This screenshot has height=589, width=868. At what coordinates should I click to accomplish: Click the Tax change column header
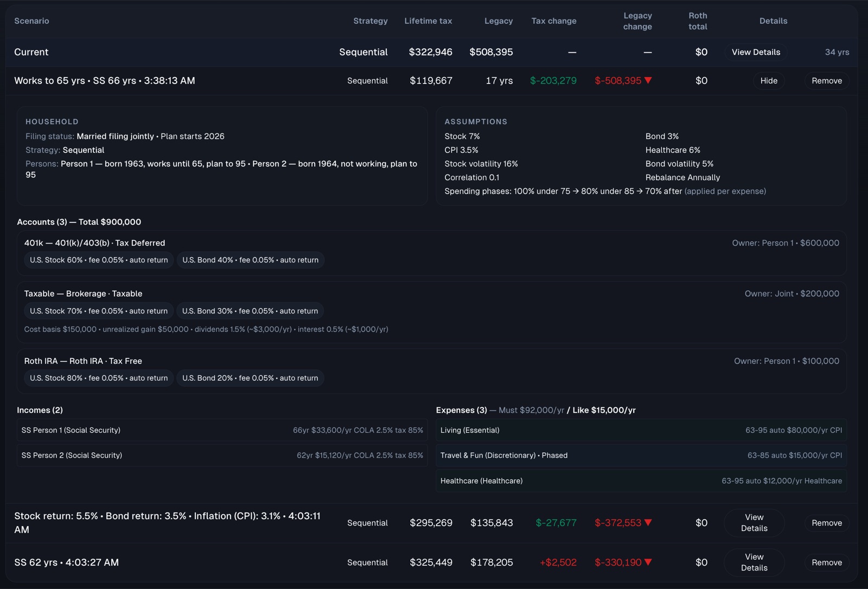(x=554, y=21)
